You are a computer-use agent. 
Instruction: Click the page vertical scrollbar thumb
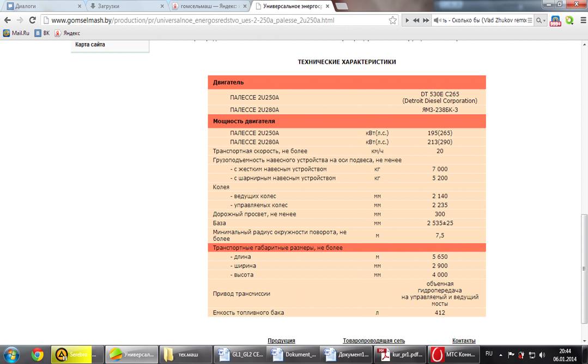[584, 269]
